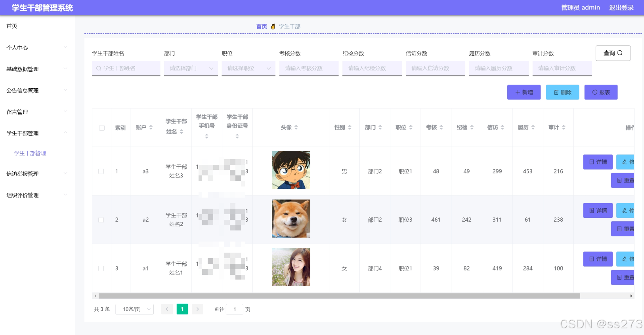Check the checkbox for row a2
The width and height of the screenshot is (644, 335).
tap(101, 220)
